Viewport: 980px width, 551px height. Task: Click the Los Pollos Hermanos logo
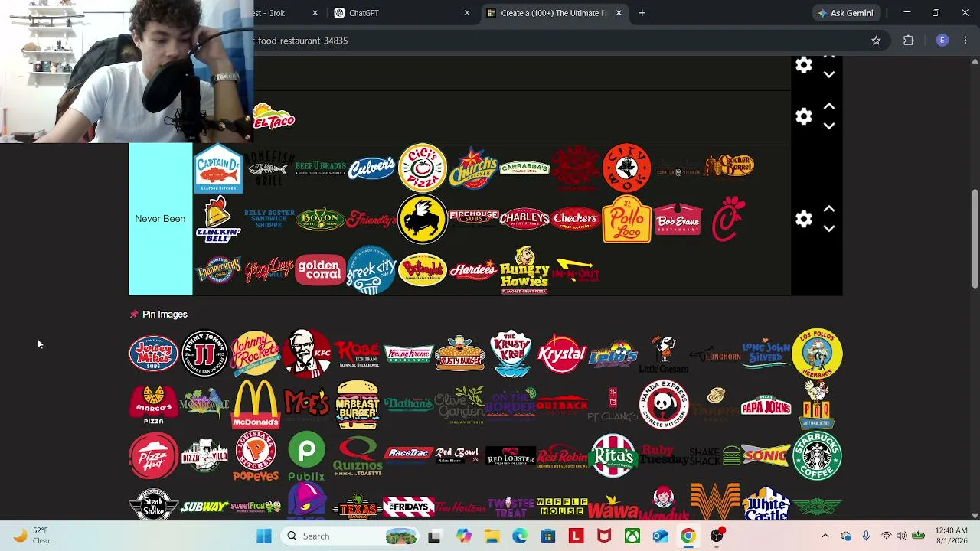tap(817, 354)
